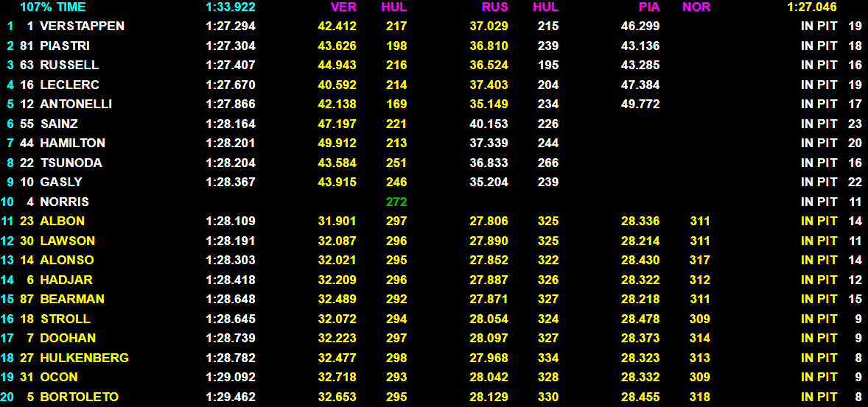
Task: Select driver name HULKENBERG
Action: 84,358
